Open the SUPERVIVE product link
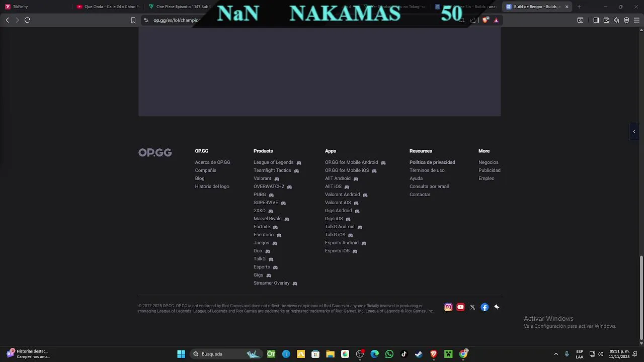644x362 pixels. point(266,203)
